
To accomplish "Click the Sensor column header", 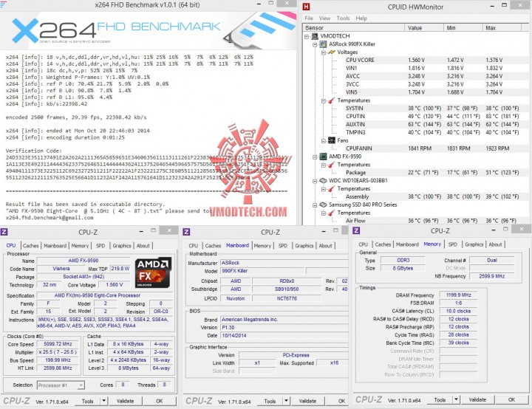I will pos(354,28).
